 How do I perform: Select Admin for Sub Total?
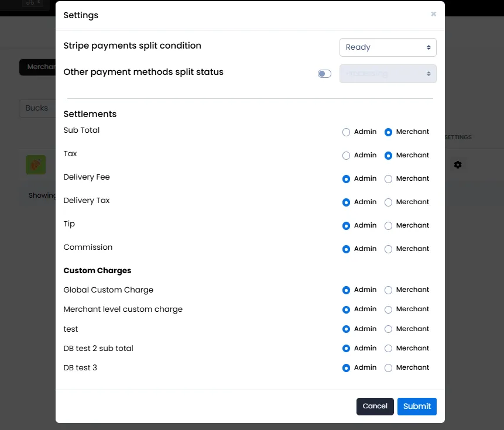click(346, 132)
